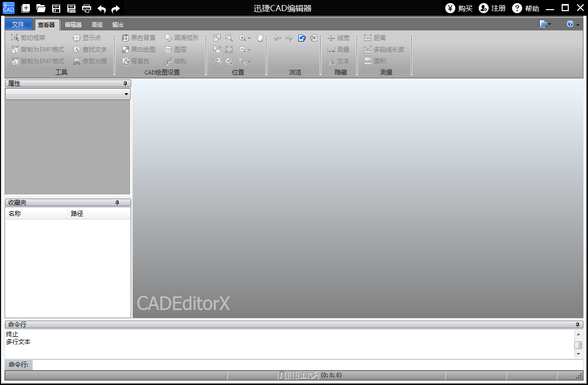This screenshot has width=588, height=385.
Task: Expand the help dropdown at ribbon right
Action: [578, 24]
